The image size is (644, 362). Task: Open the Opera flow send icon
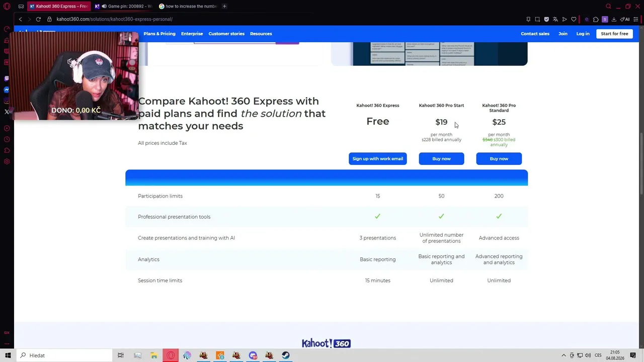[565, 19]
